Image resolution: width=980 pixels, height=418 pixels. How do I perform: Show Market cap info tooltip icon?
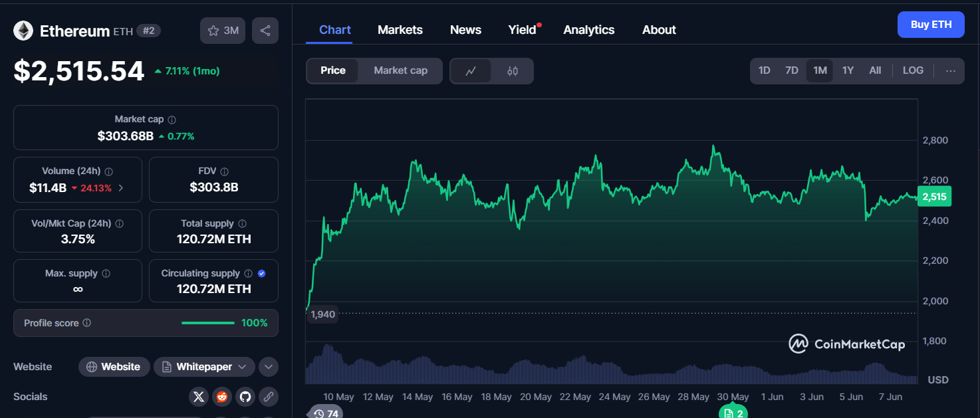pyautogui.click(x=172, y=120)
